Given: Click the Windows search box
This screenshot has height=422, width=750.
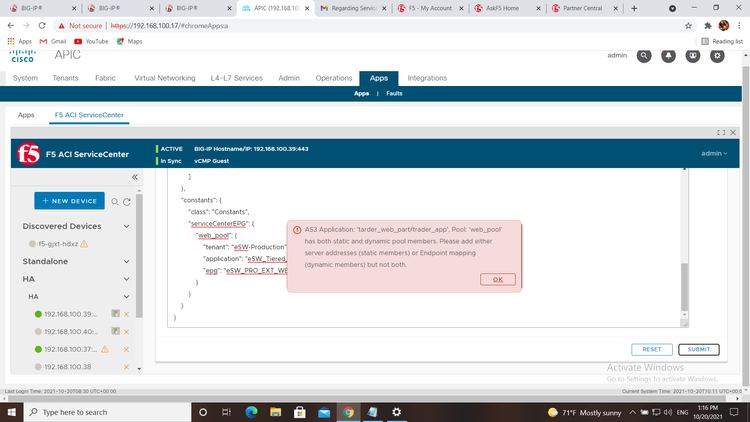Looking at the screenshot, I should pos(107,412).
